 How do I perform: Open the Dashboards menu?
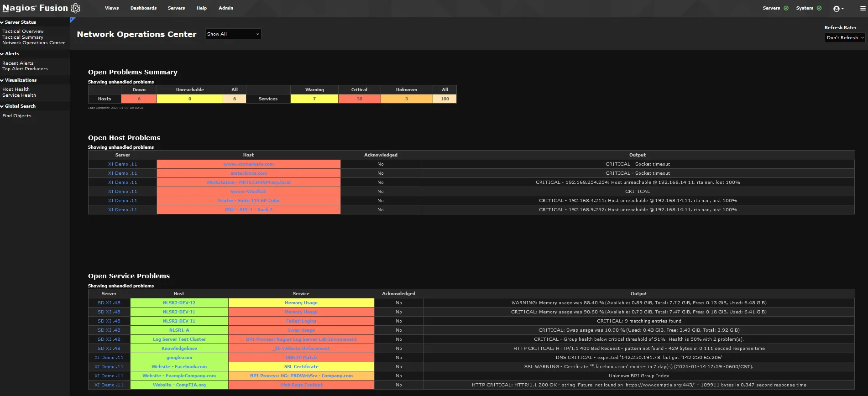pyautogui.click(x=143, y=8)
